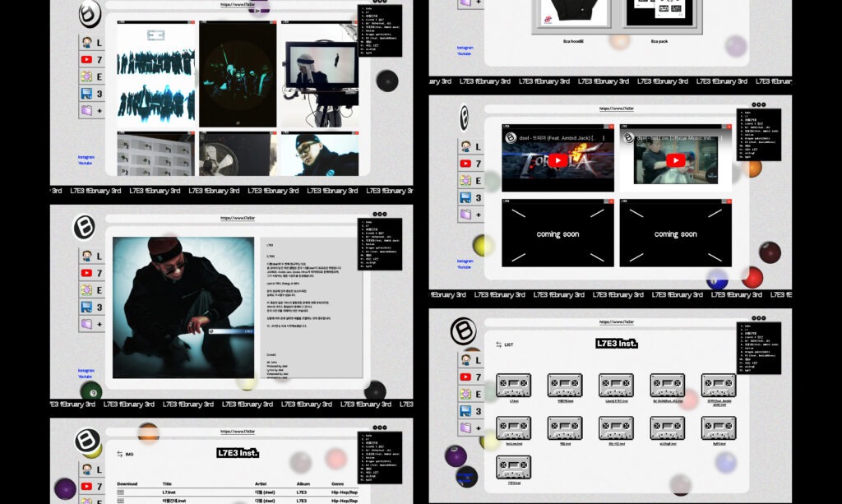Click the Instagram link in the gallery panel

(x=86, y=157)
